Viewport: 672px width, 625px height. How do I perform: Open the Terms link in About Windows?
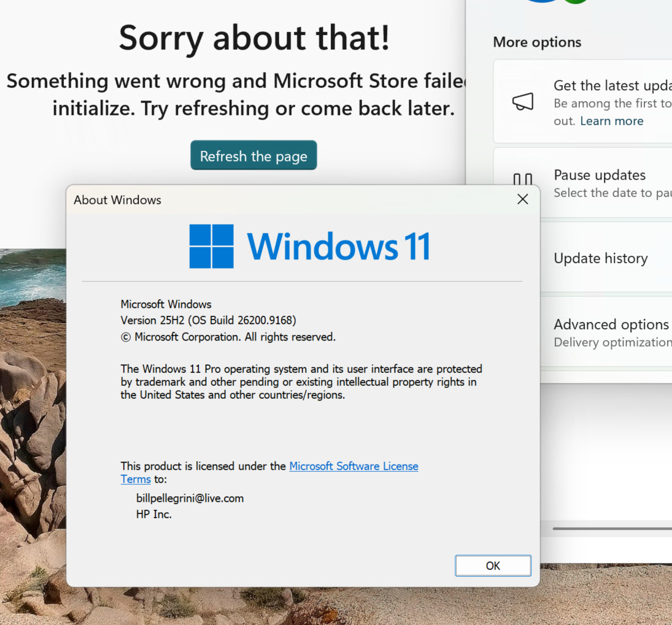click(x=136, y=479)
